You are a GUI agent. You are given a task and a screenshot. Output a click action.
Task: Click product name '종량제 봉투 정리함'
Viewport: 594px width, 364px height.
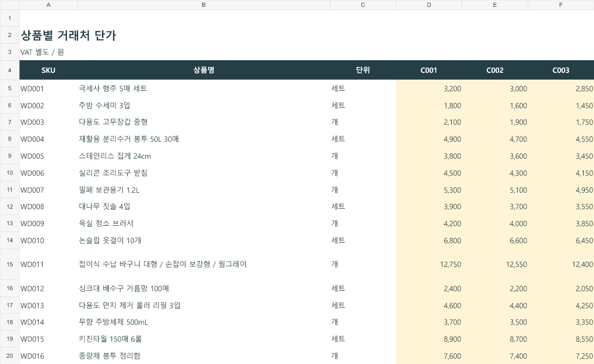(110, 356)
